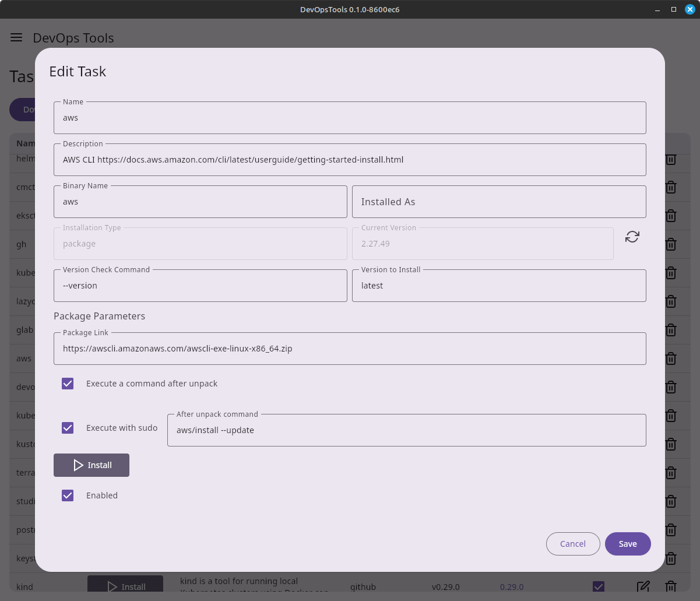
Task: Save the edited task
Action: [x=627, y=544]
